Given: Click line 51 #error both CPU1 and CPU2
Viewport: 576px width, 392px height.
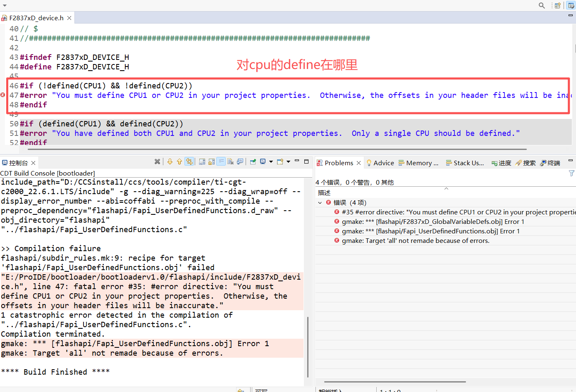Looking at the screenshot, I should point(270,133).
